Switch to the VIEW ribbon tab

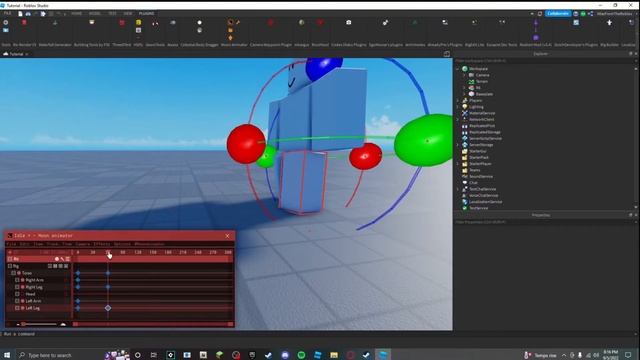click(x=128, y=13)
